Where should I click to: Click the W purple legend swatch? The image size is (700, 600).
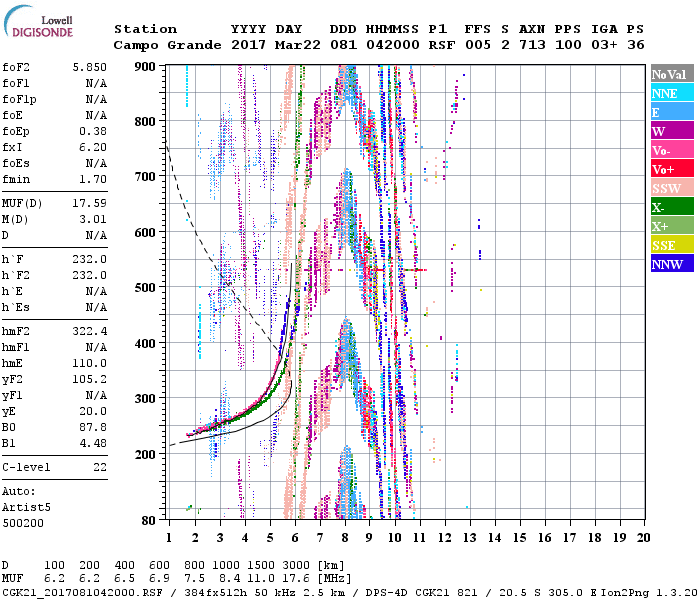(672, 130)
